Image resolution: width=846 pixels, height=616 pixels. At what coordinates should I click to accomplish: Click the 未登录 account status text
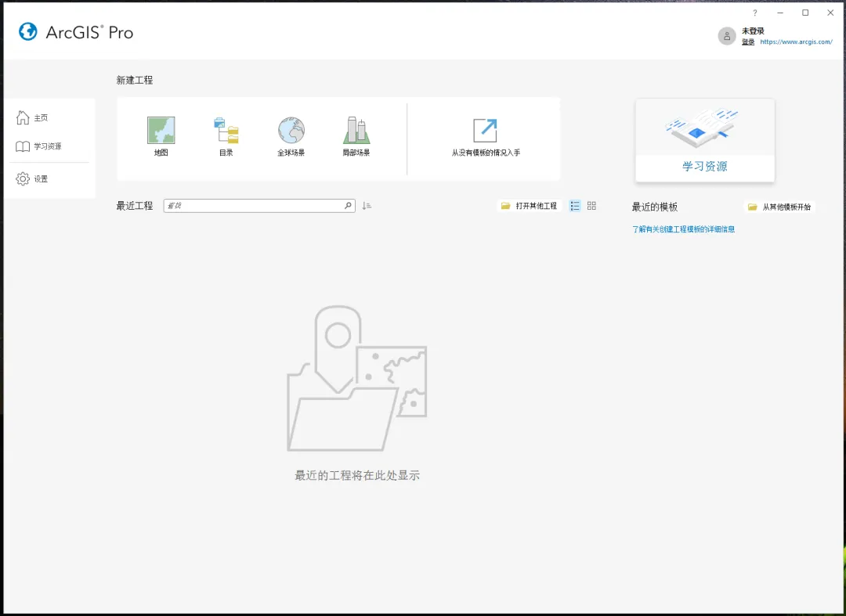753,31
